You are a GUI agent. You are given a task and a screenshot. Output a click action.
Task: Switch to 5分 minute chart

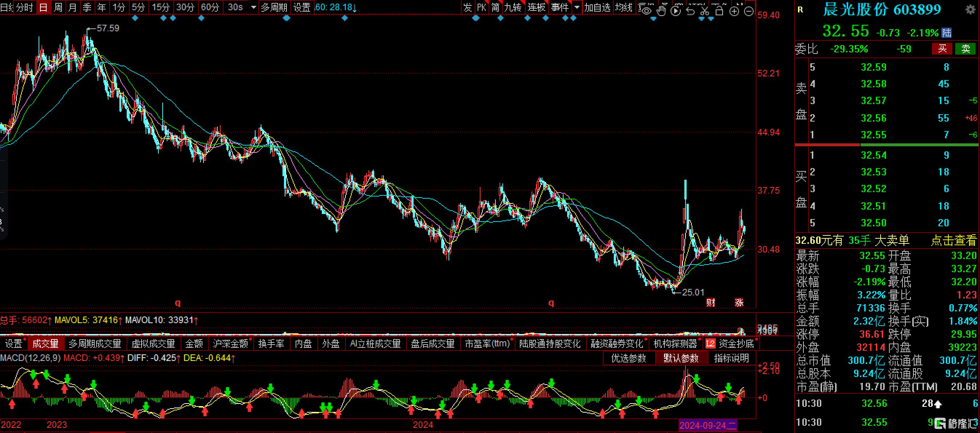click(138, 7)
